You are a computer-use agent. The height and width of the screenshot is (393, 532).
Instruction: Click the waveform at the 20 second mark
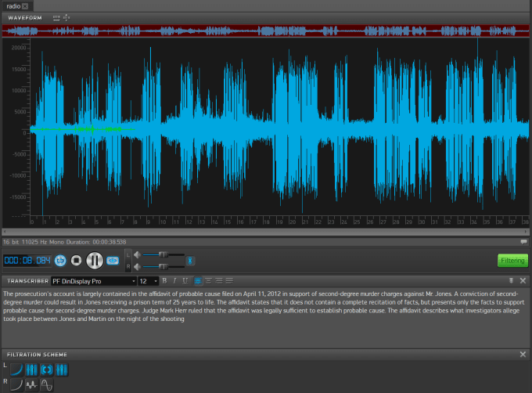289,128
